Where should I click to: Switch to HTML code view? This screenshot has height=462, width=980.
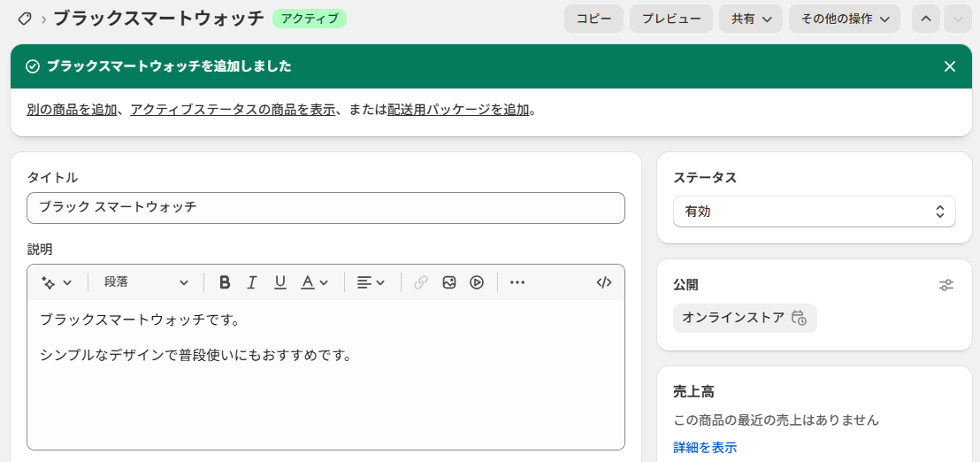[x=603, y=282]
